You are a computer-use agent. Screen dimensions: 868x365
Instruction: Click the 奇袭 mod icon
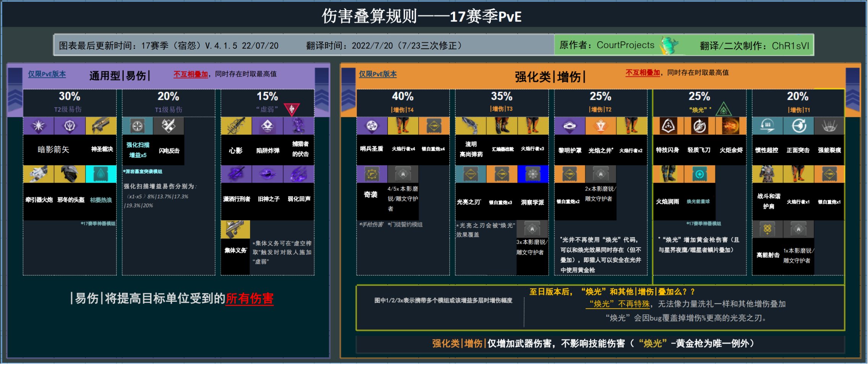(x=372, y=174)
